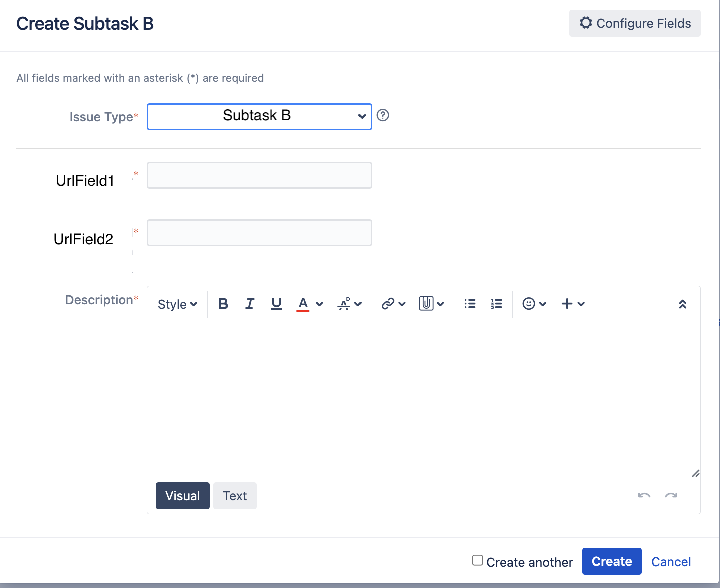The height and width of the screenshot is (588, 720).
Task: Insert a numbered list
Action: [x=496, y=304]
